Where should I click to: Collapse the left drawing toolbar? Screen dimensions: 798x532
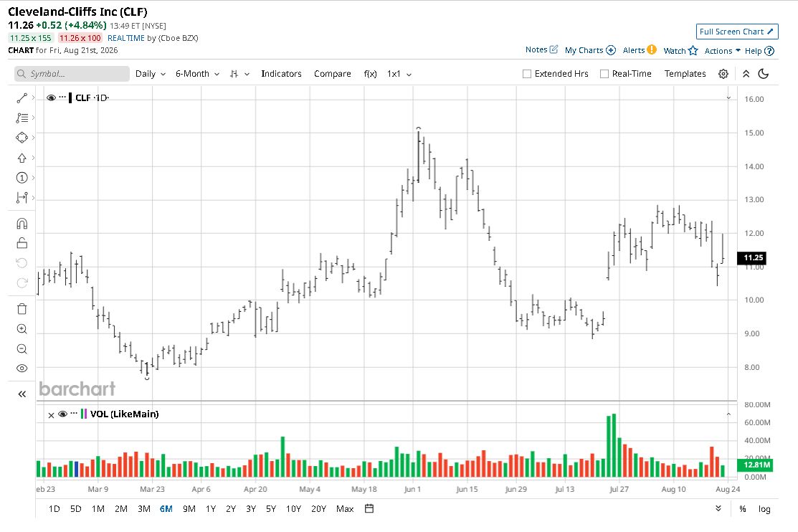[22, 394]
